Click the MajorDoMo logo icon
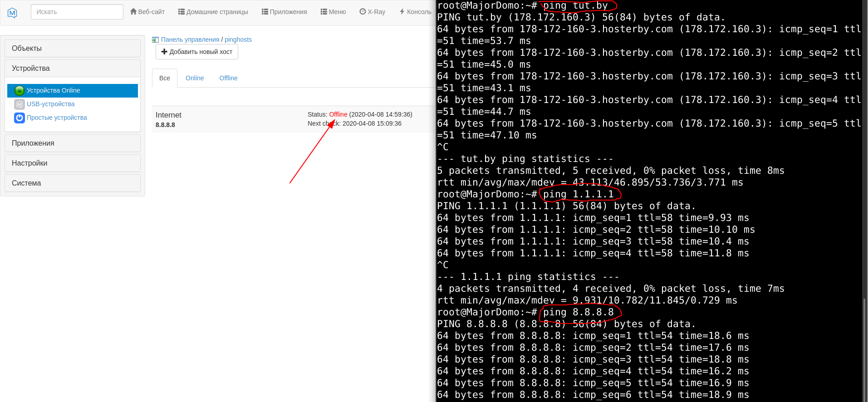 tap(13, 13)
